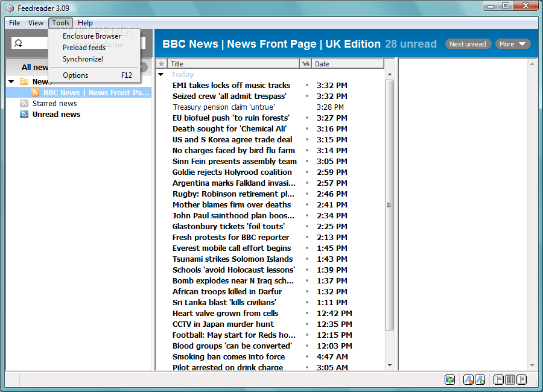This screenshot has width=543, height=392.
Task: Select Unread news in the feed tree
Action: click(57, 114)
